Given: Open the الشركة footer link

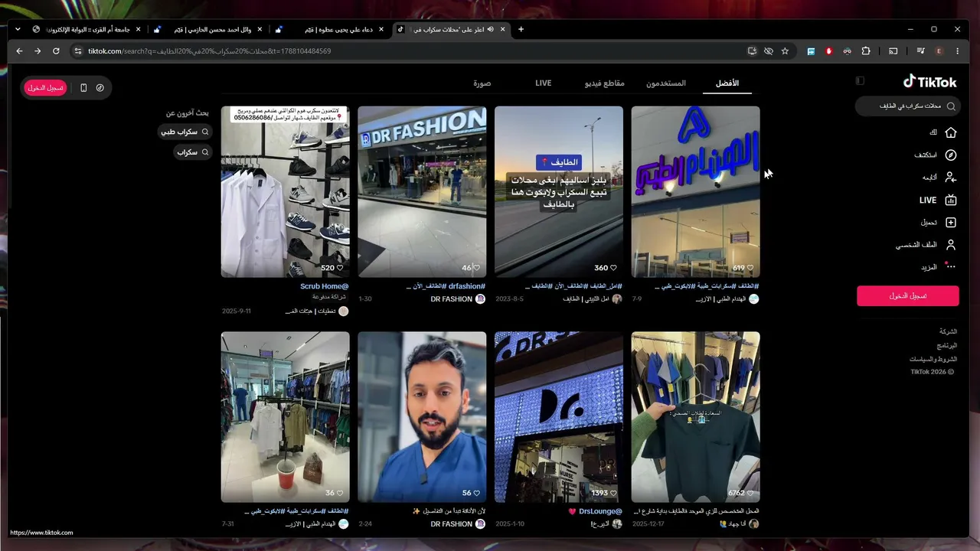Looking at the screenshot, I should [949, 331].
